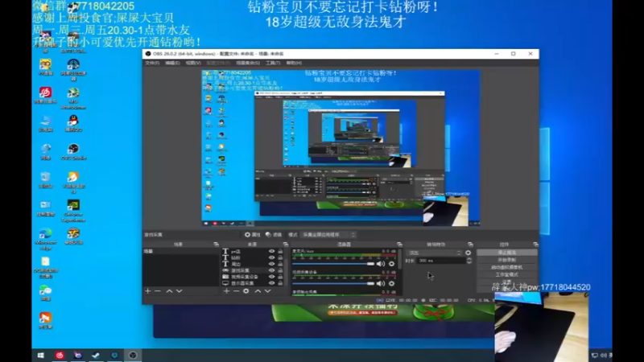
Task: Remove selected scene with the minus icon
Action: tap(158, 291)
